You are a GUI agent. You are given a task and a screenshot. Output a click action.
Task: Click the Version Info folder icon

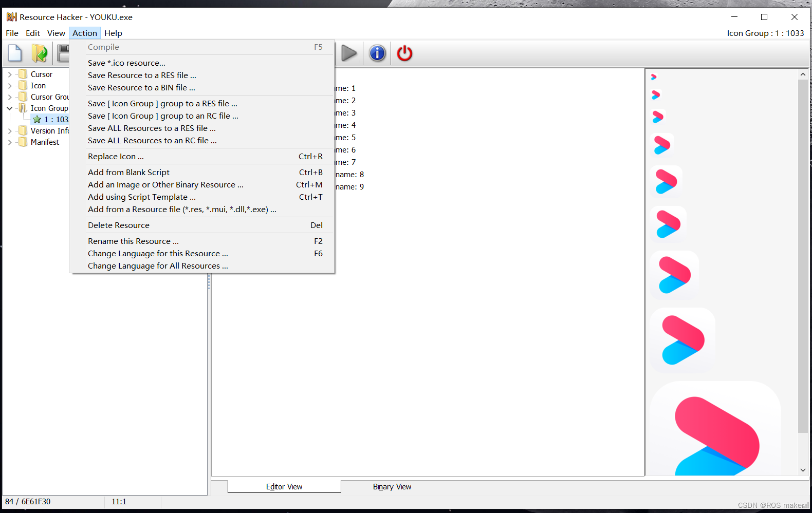tap(23, 130)
